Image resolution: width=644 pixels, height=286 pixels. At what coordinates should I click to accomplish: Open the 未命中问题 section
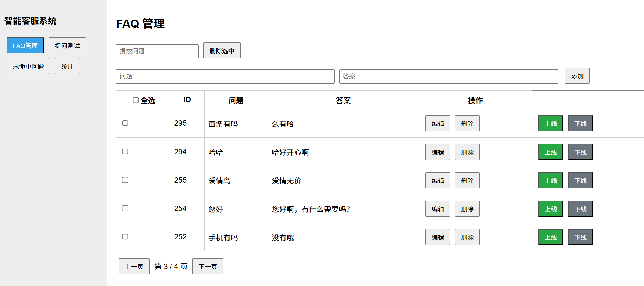tap(28, 66)
